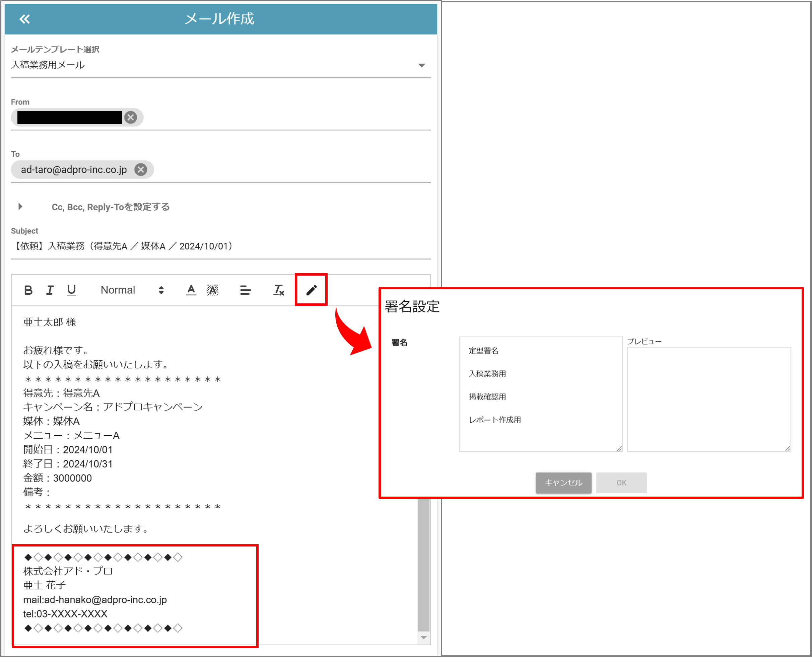
Task: Open the mail template selection dropdown
Action: [x=221, y=65]
